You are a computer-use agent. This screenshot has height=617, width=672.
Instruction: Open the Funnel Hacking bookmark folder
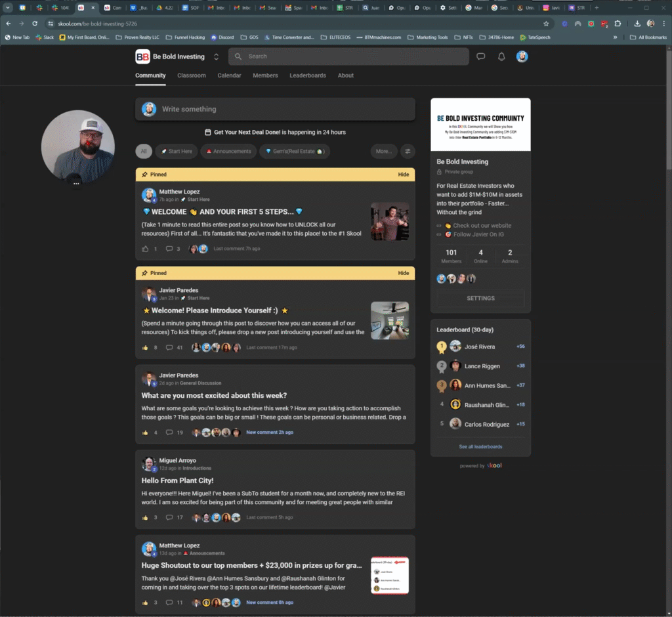point(185,37)
